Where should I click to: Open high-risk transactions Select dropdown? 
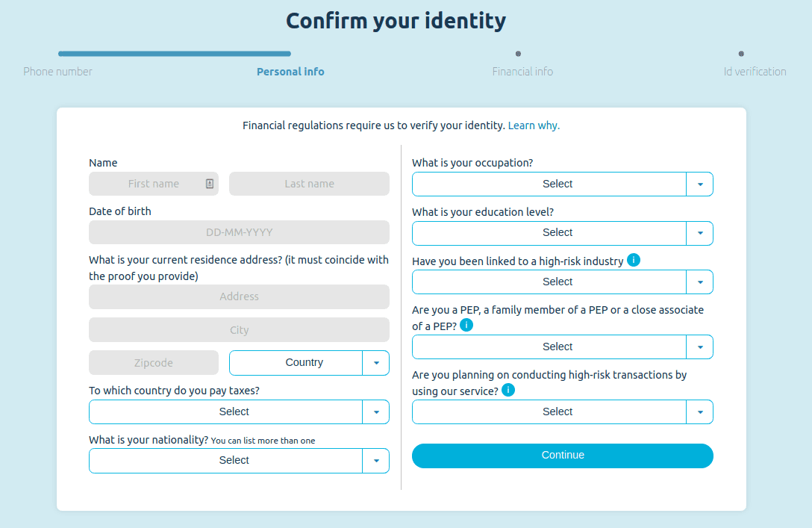click(563, 412)
